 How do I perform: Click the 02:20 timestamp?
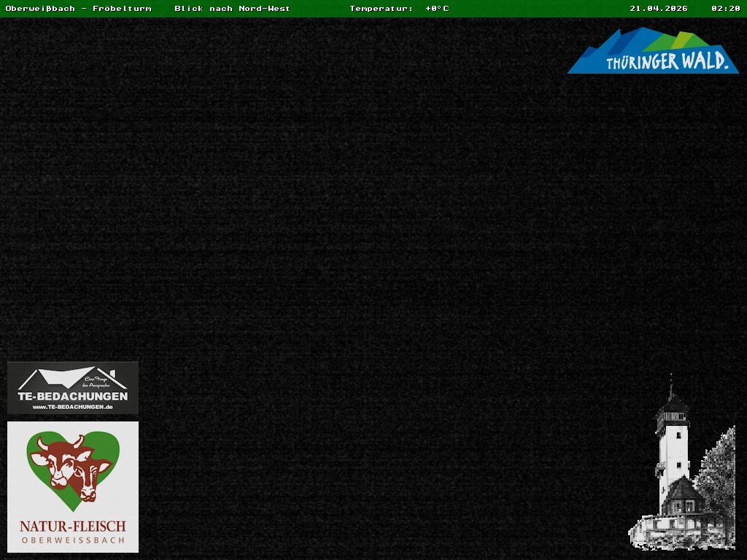(x=725, y=9)
